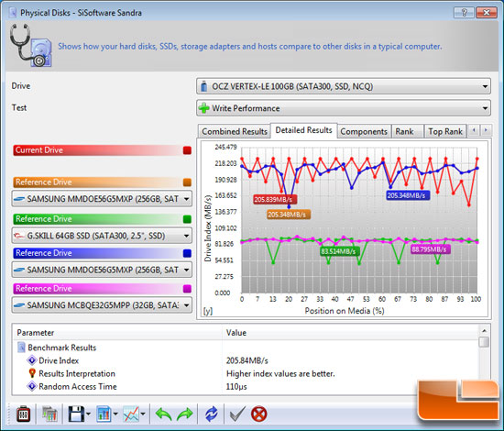The image size is (504, 431).
Task: Click the results list scrollbar thumb
Action: tap(484, 341)
